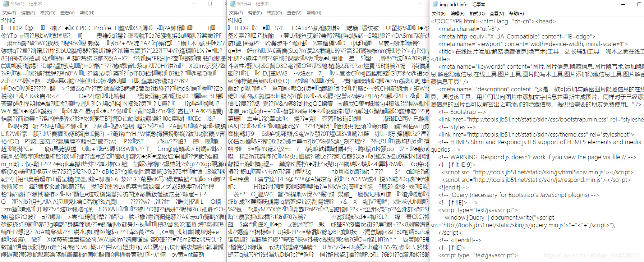Click the <title> line in img_add_info

pos(541,51)
